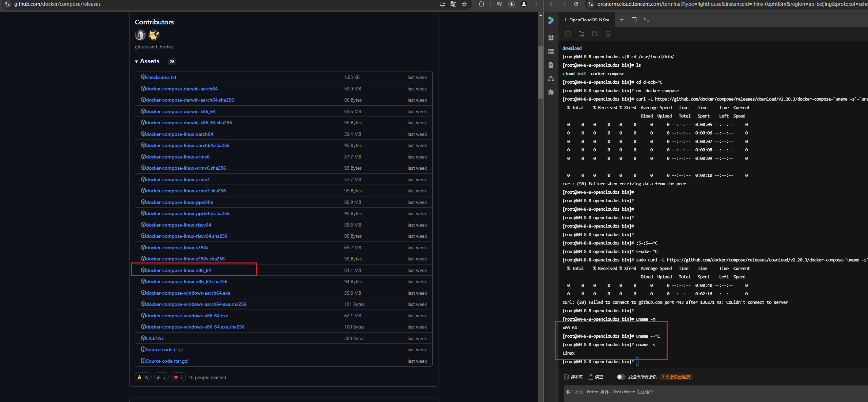This screenshot has width=868, height=402.
Task: Collapse the Assets section triangle
Action: 136,62
